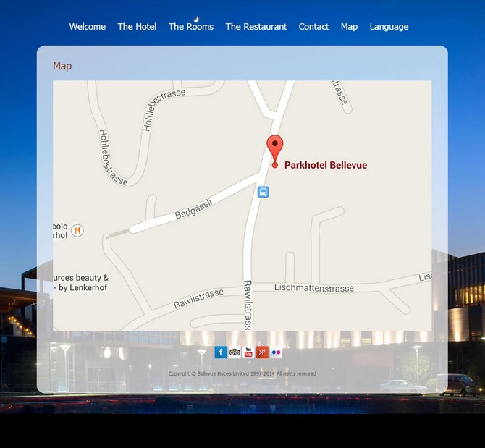Viewport: 485px width, 448px height.
Task: Open the Facebook social icon
Action: (221, 352)
